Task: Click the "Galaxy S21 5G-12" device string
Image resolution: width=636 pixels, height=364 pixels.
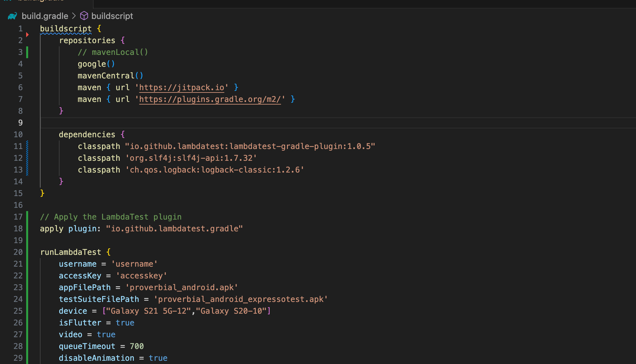Action: point(149,311)
